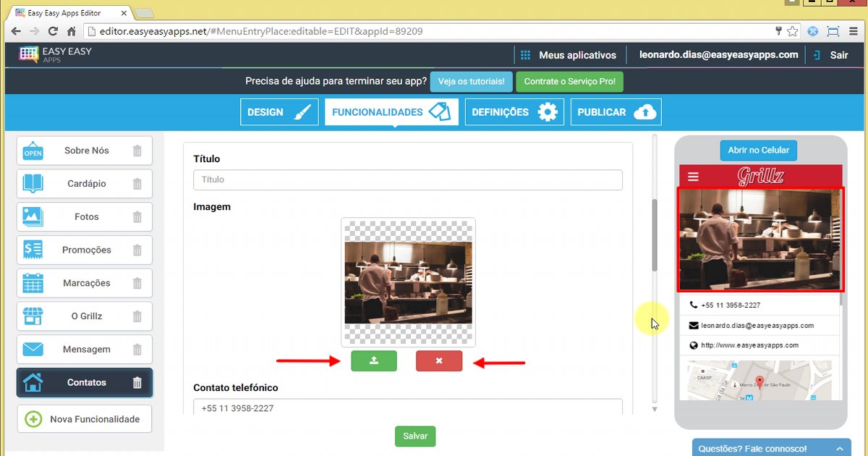The image size is (868, 456).
Task: Click into the Título input field
Action: 408,180
